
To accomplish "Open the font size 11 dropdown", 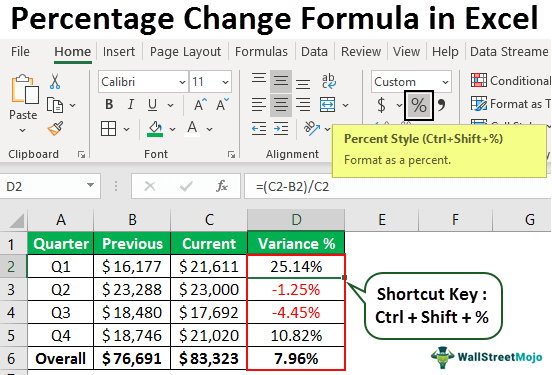I will point(225,82).
